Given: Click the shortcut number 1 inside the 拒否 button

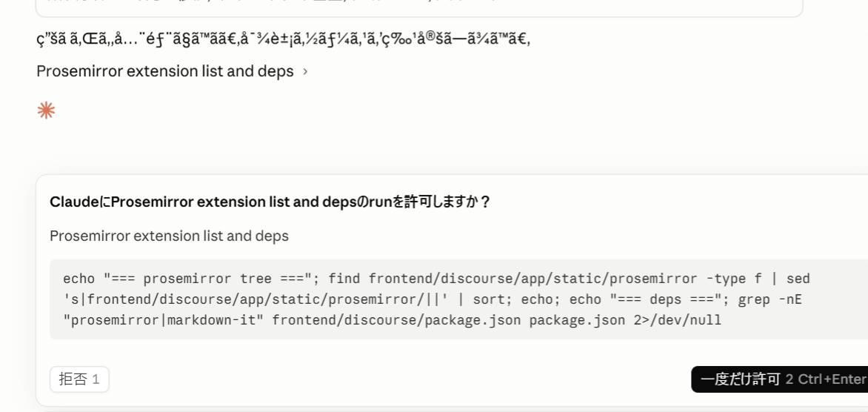Looking at the screenshot, I should point(96,379).
